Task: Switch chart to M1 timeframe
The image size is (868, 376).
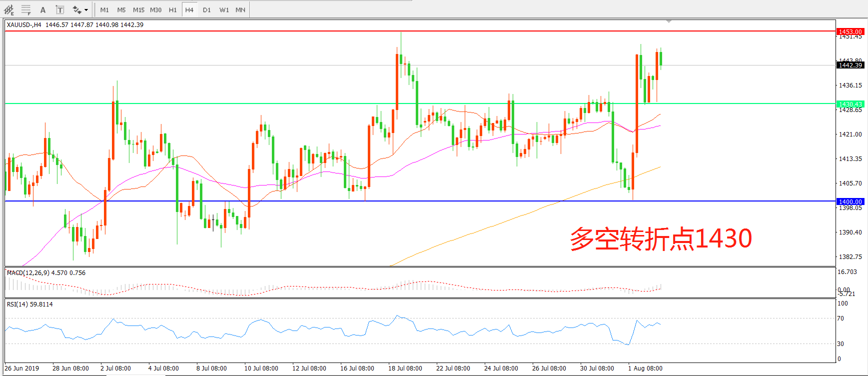Action: pos(104,10)
